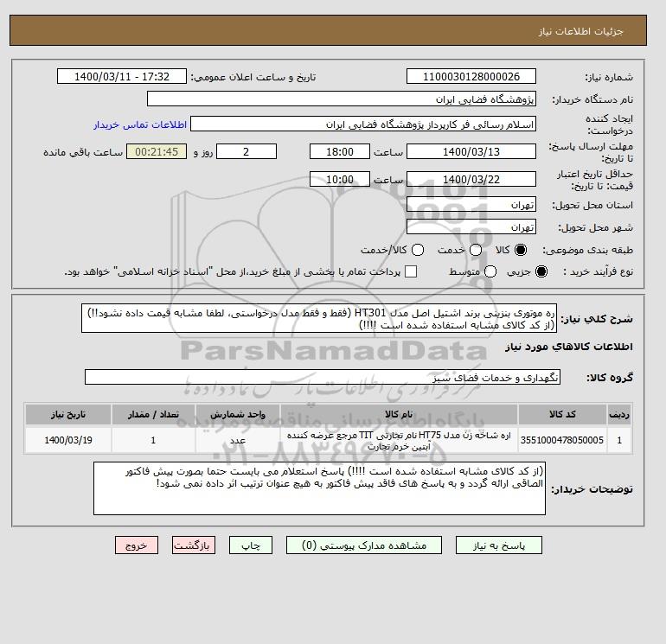The image size is (666, 644).
Task: Select the کالا/خدمت radio button
Action: click(418, 250)
